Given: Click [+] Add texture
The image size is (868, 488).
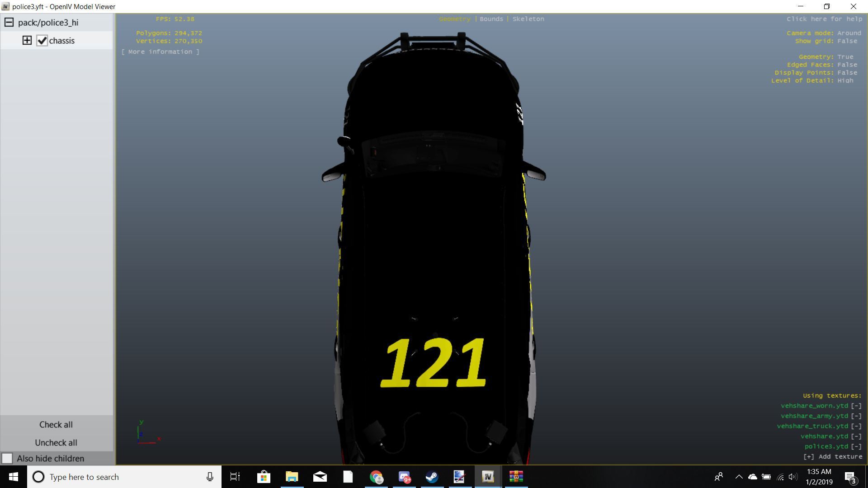Looking at the screenshot, I should 832,457.
